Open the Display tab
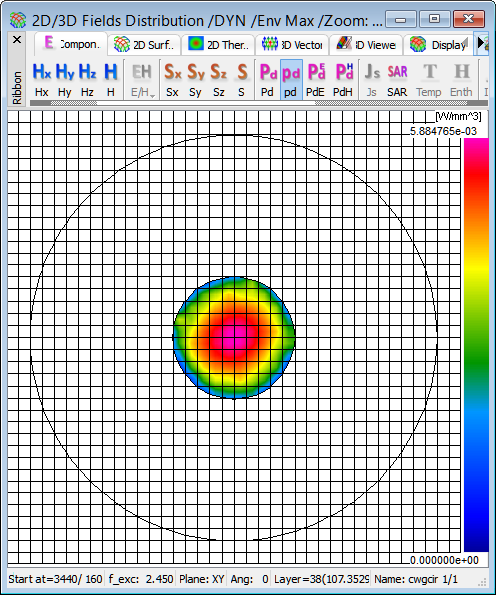Viewport: 496px width, 595px height. [438, 45]
